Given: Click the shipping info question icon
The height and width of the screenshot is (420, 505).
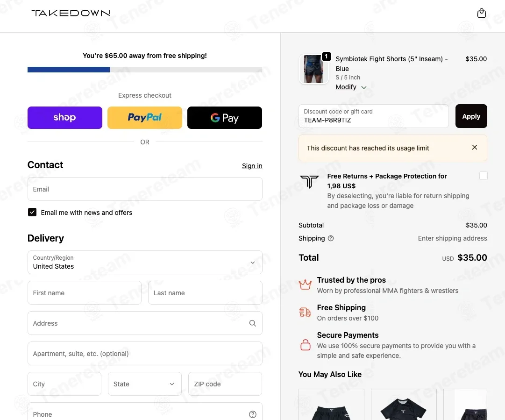Looking at the screenshot, I should tap(331, 238).
